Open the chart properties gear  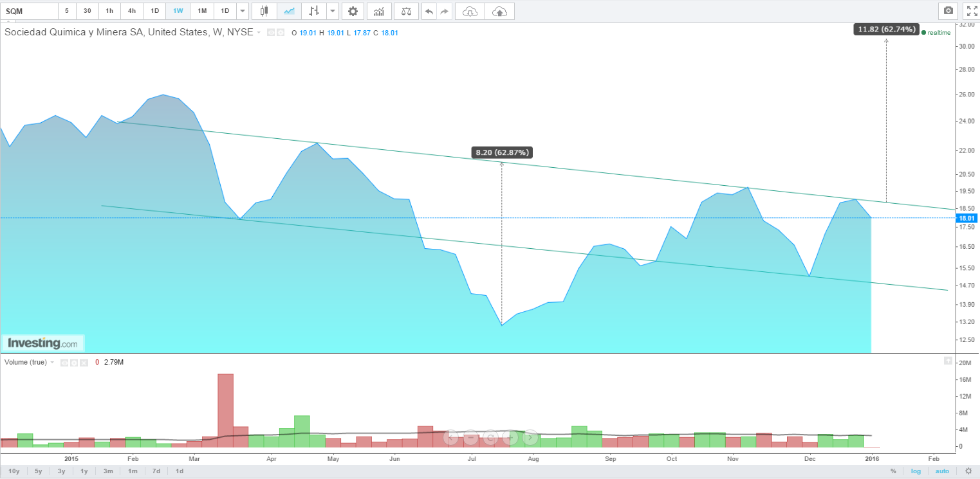353,11
